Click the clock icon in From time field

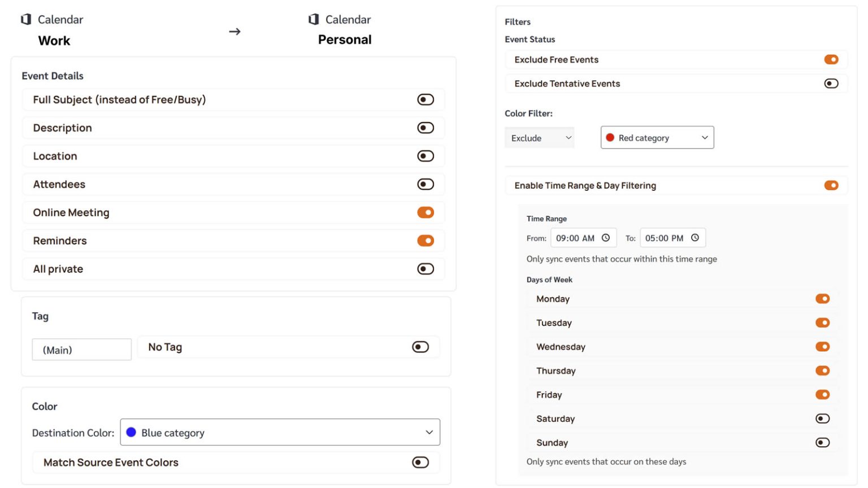click(606, 238)
